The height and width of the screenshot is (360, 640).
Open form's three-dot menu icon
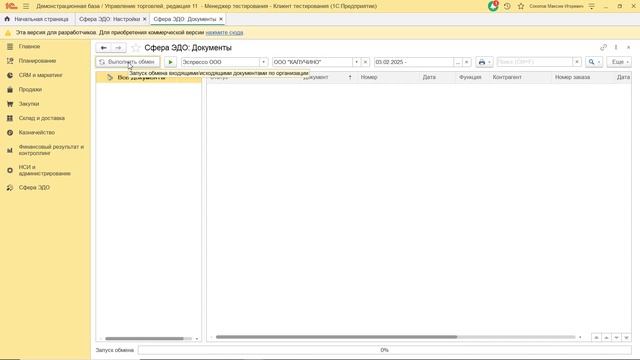(616, 47)
